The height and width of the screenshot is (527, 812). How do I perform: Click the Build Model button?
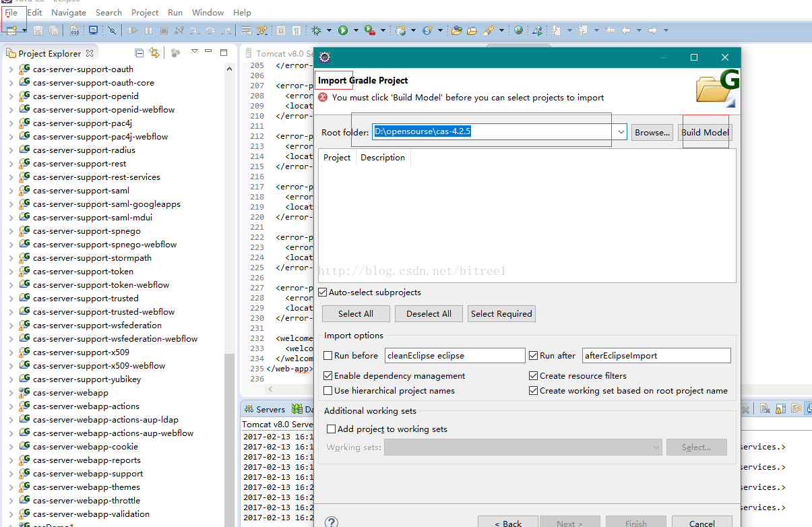coord(705,132)
